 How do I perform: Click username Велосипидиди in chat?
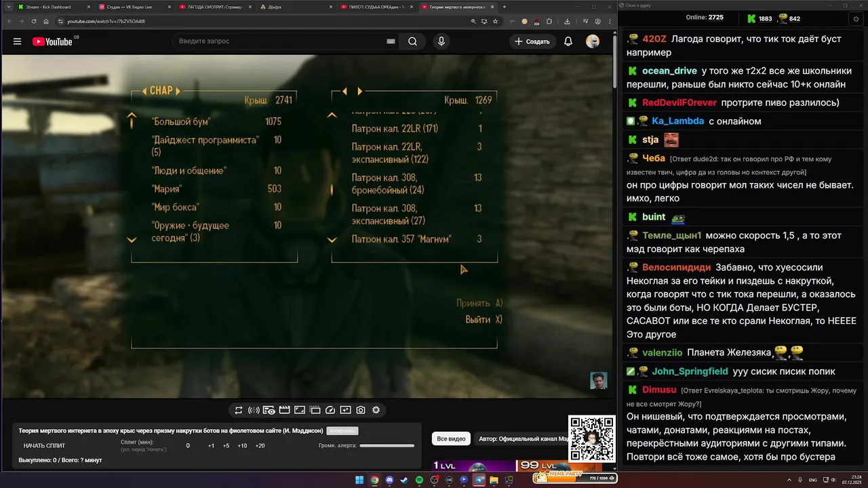pos(677,267)
